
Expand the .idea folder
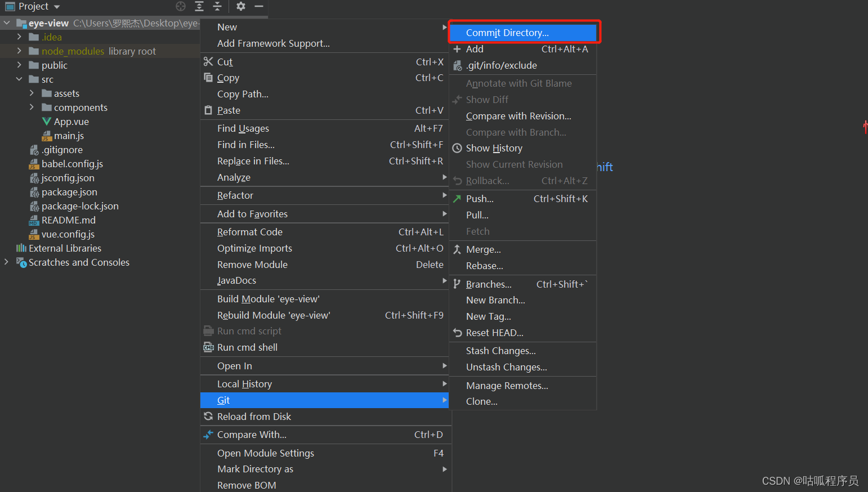point(19,37)
